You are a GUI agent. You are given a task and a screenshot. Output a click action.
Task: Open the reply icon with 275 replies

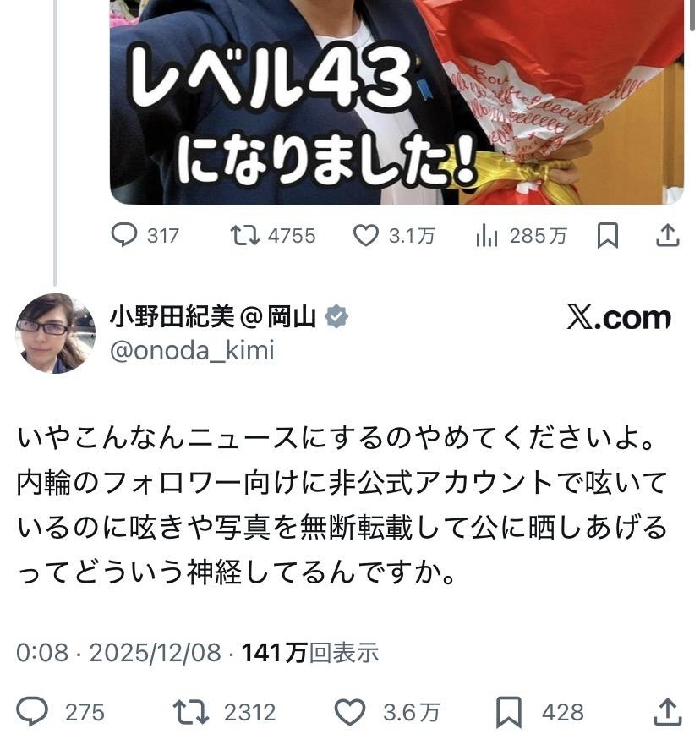pos(60,712)
